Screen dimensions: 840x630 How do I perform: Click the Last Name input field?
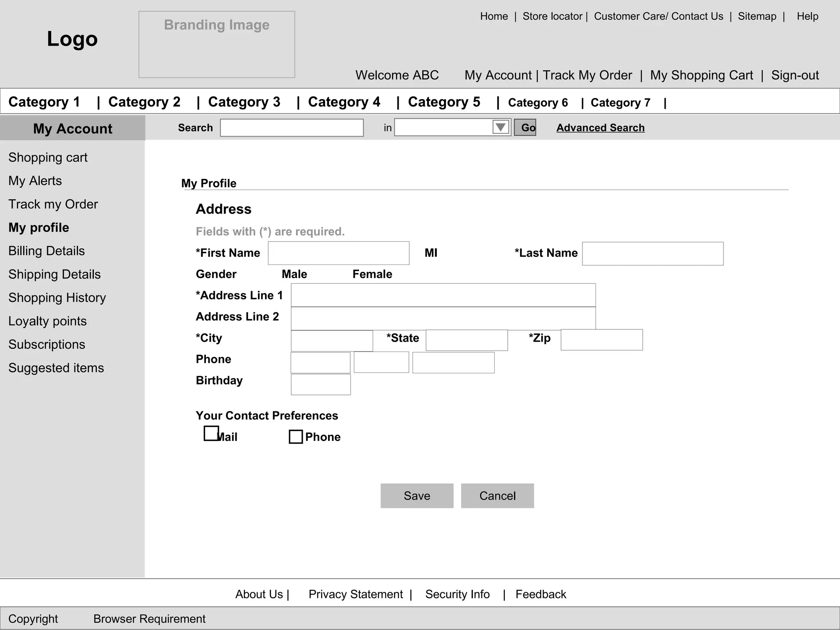653,253
